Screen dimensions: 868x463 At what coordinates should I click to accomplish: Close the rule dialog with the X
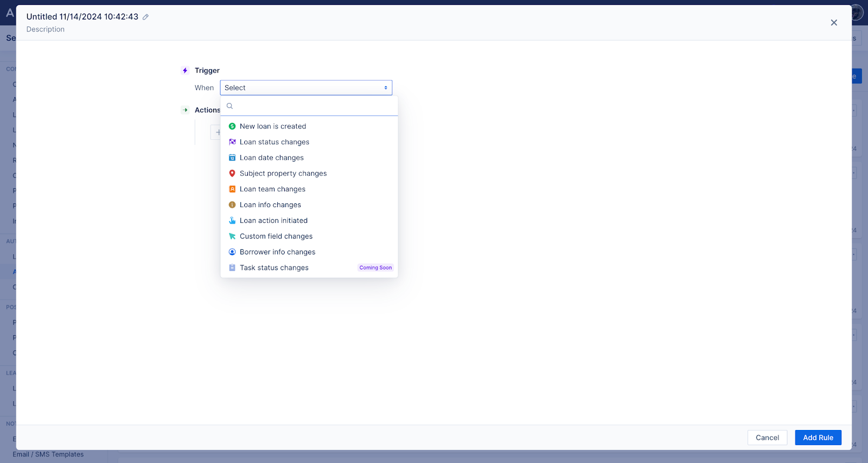(834, 23)
